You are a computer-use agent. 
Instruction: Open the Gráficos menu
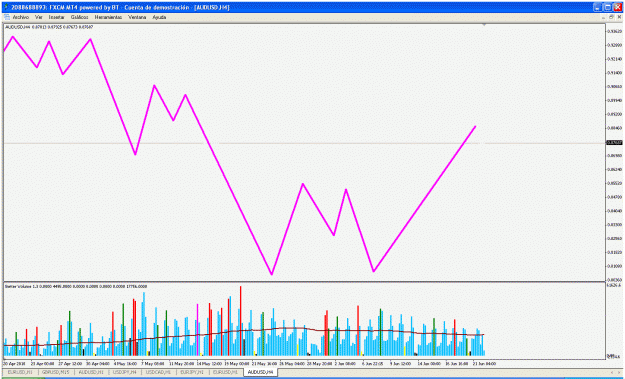pos(79,18)
